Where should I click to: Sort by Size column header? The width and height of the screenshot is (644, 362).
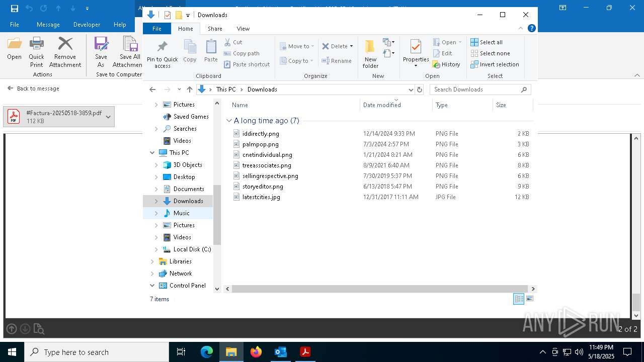[512, 105]
